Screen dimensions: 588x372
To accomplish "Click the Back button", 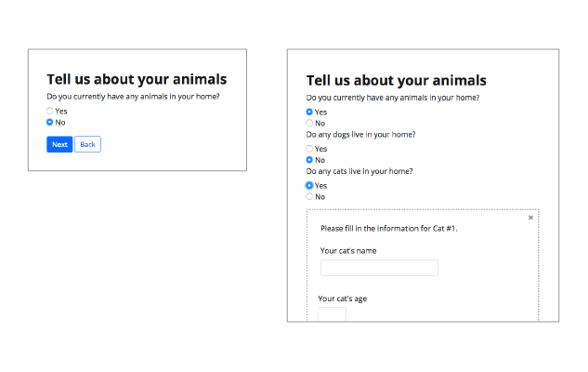I will click(x=87, y=144).
